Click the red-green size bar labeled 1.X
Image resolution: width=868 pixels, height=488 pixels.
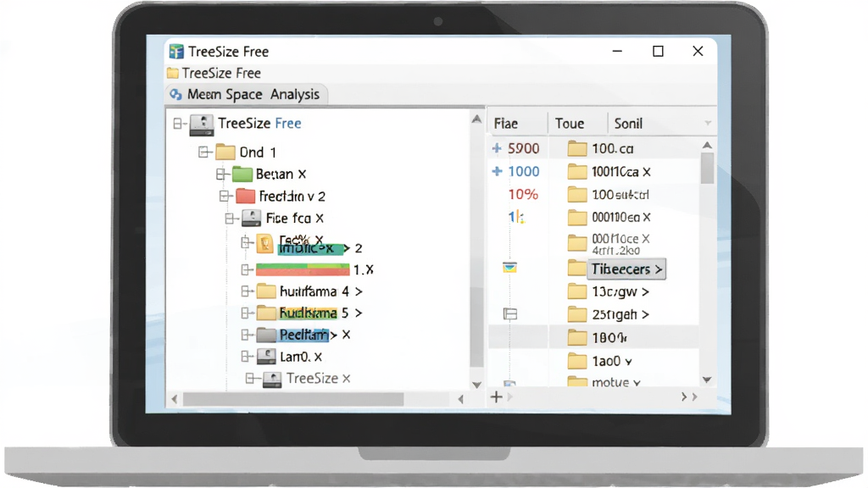[303, 269]
